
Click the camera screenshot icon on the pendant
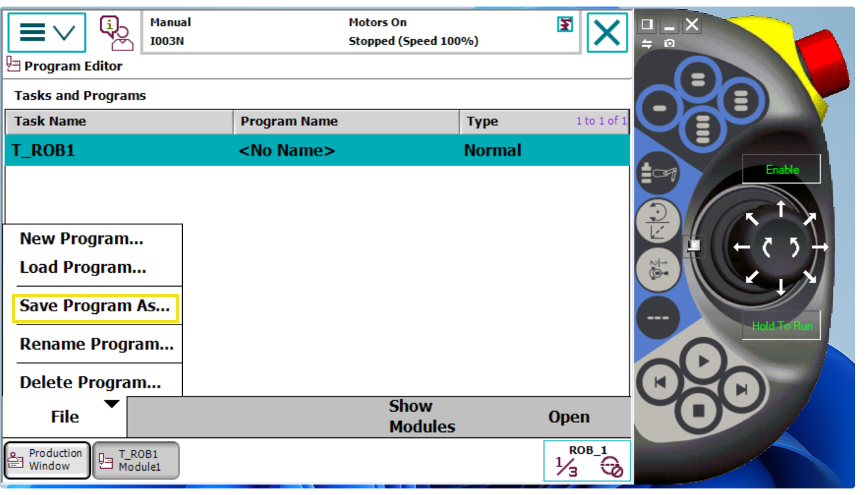click(669, 43)
